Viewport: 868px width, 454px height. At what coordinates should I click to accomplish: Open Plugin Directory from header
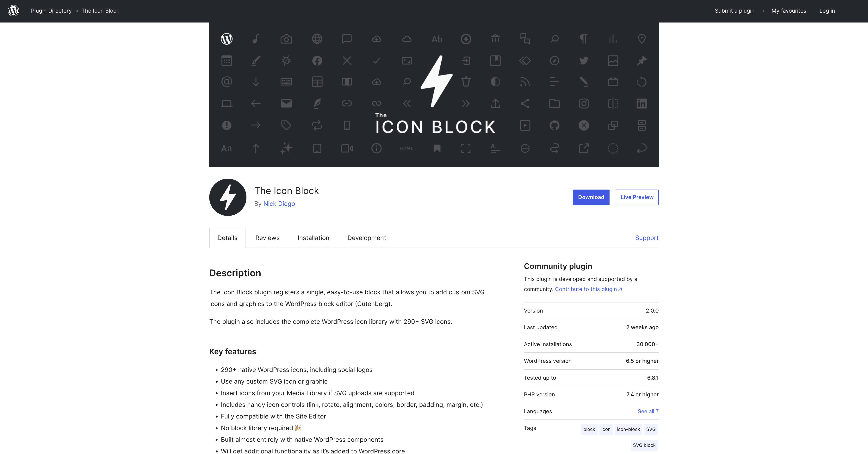pos(51,11)
